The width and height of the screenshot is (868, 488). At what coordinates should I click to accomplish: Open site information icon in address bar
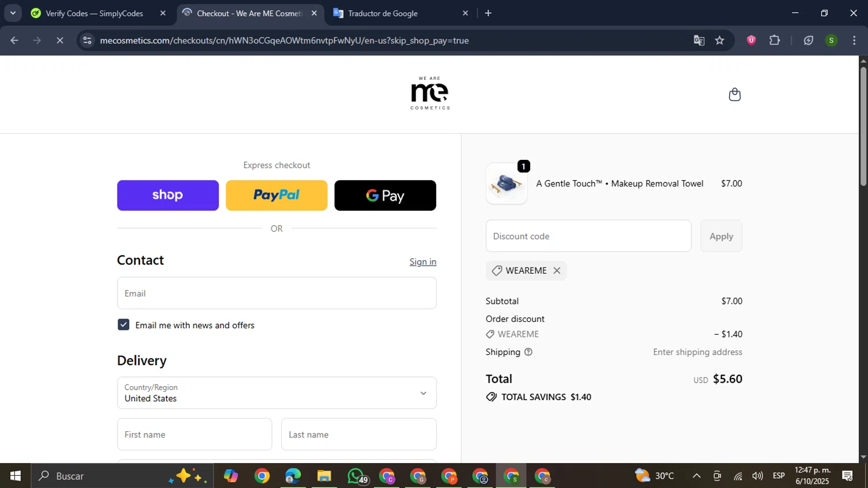pyautogui.click(x=87, y=41)
